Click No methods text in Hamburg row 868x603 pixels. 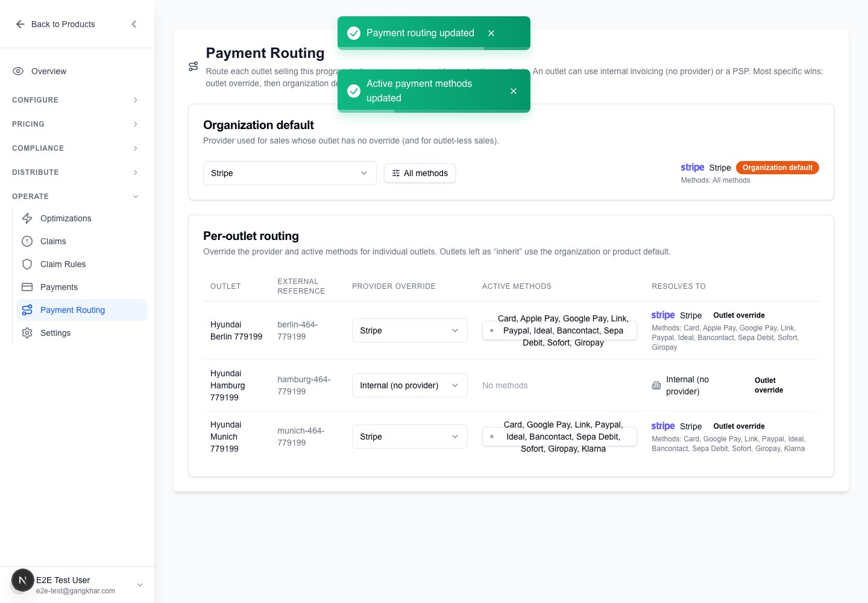(x=505, y=385)
